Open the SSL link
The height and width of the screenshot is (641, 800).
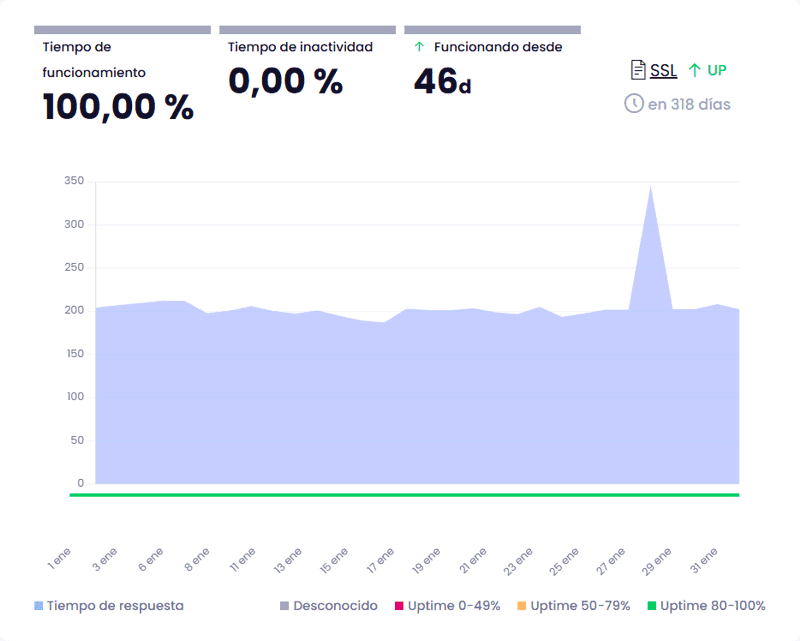tap(663, 70)
